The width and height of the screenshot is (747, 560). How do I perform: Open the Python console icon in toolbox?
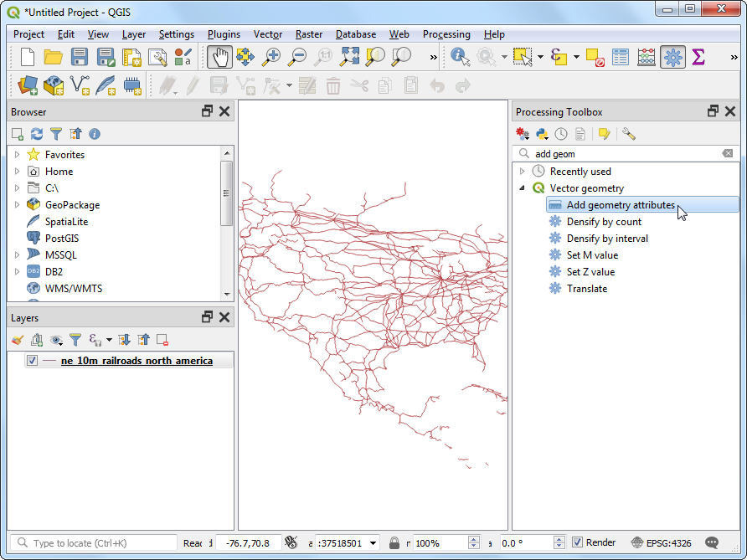[x=542, y=134]
